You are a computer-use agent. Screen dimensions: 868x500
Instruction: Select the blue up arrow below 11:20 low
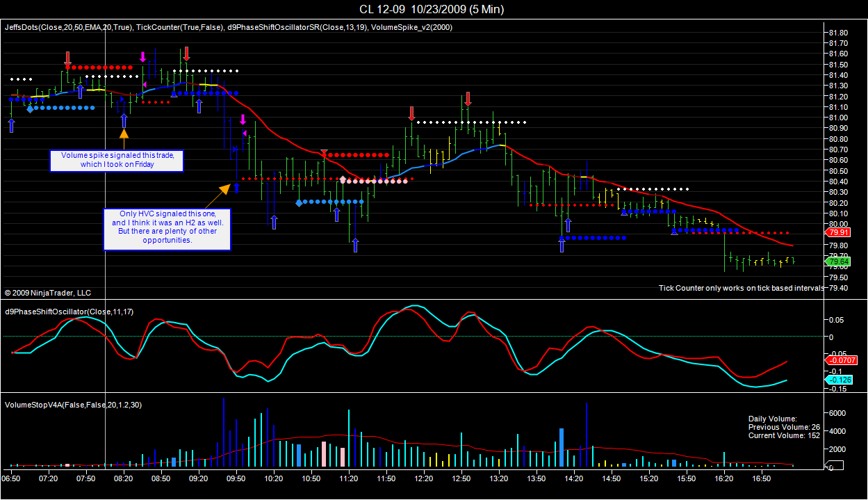[356, 245]
